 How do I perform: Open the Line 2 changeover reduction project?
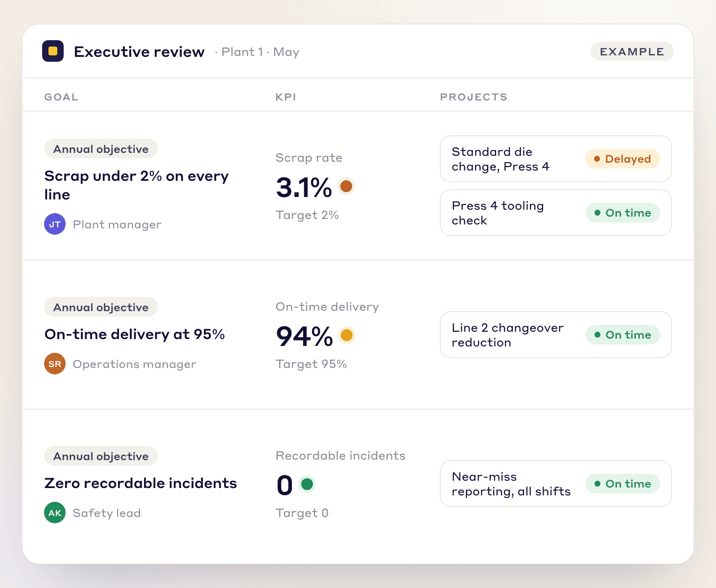coord(555,335)
